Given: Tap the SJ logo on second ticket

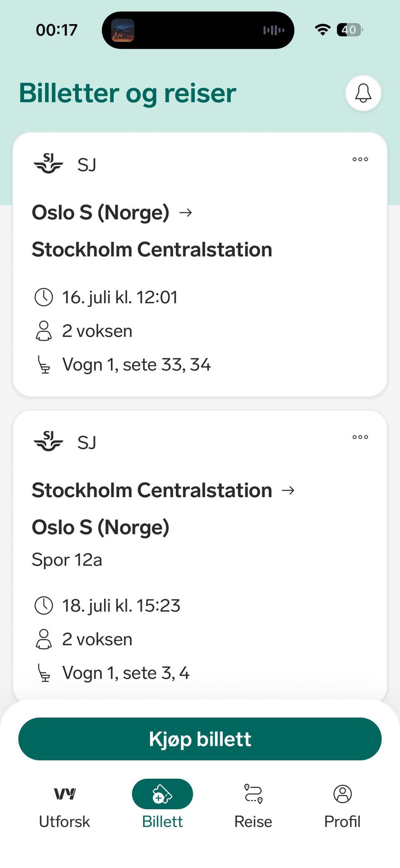Looking at the screenshot, I should coord(48,441).
